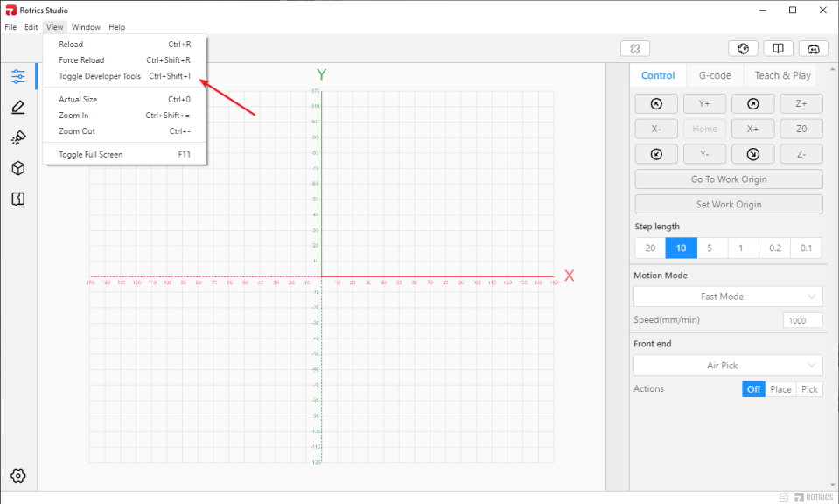Open the globe website icon

744,49
